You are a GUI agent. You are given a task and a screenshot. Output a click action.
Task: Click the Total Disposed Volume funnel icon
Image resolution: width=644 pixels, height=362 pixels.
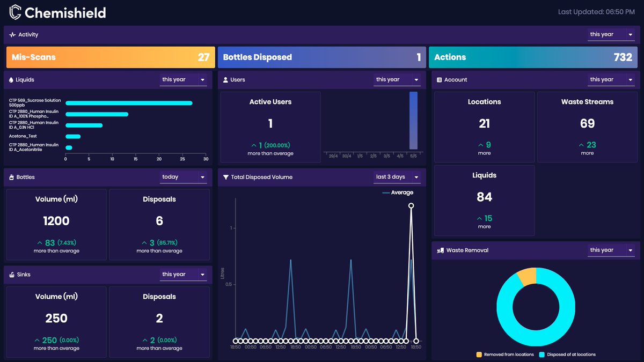[226, 177]
